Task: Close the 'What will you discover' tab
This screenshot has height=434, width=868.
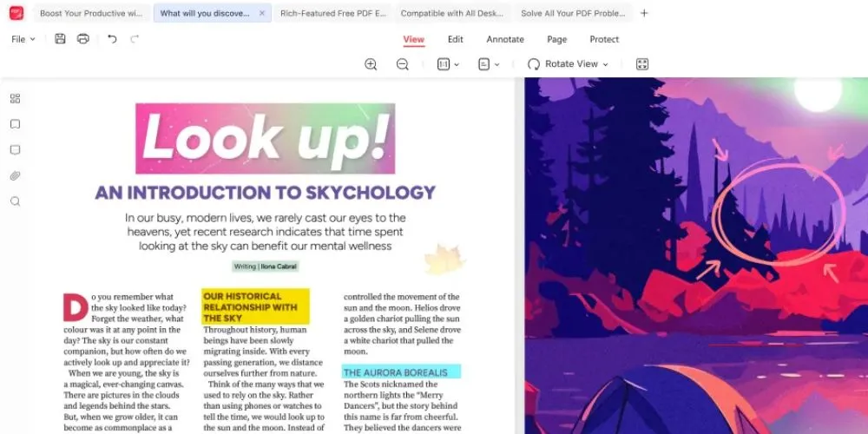Action: coord(262,13)
